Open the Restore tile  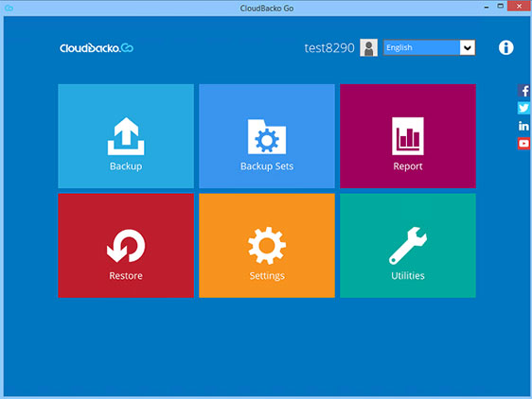click(x=126, y=246)
